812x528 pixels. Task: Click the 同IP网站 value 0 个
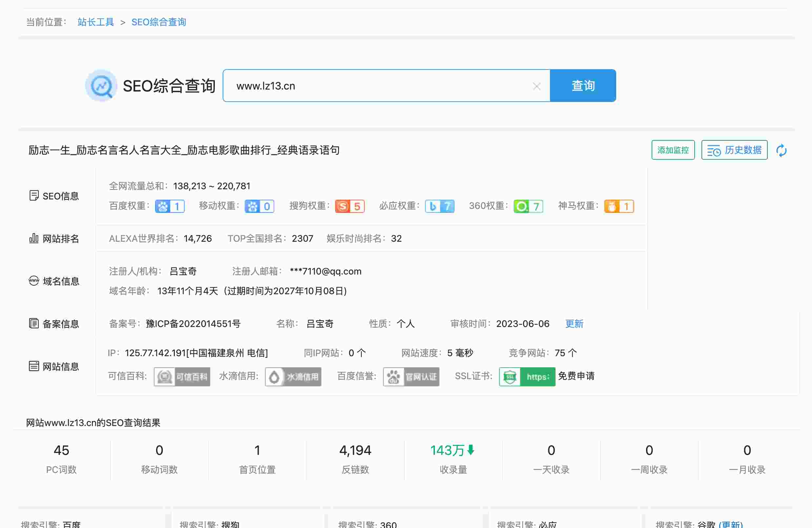tap(357, 353)
